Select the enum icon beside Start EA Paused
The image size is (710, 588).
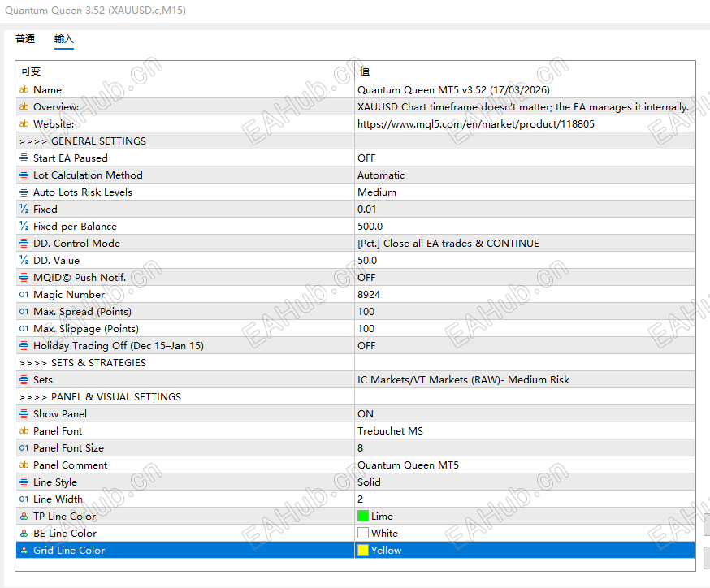coord(24,158)
